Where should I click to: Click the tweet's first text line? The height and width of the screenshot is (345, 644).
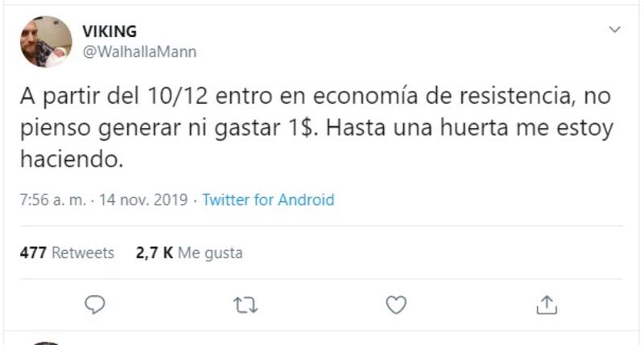click(x=315, y=97)
